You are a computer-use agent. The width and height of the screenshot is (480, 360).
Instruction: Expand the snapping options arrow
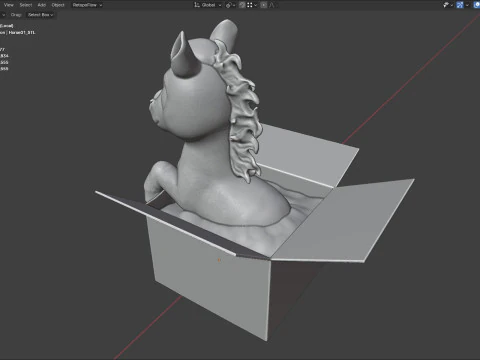click(x=256, y=5)
